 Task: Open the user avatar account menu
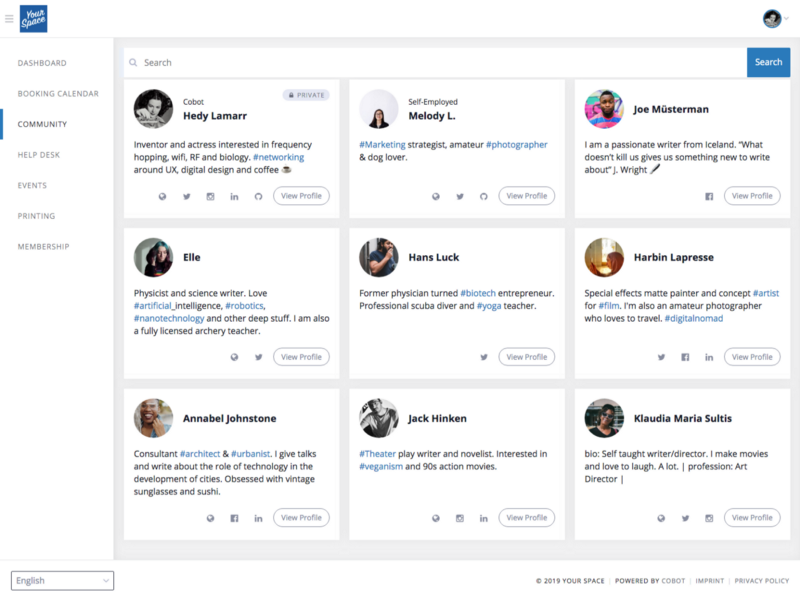776,19
